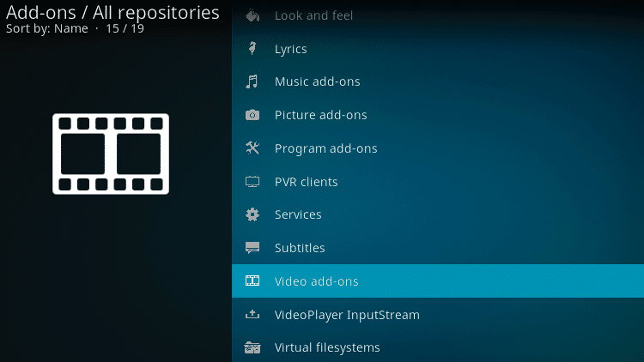Select Music add-ons in the list
The width and height of the screenshot is (644, 362).
(438, 81)
